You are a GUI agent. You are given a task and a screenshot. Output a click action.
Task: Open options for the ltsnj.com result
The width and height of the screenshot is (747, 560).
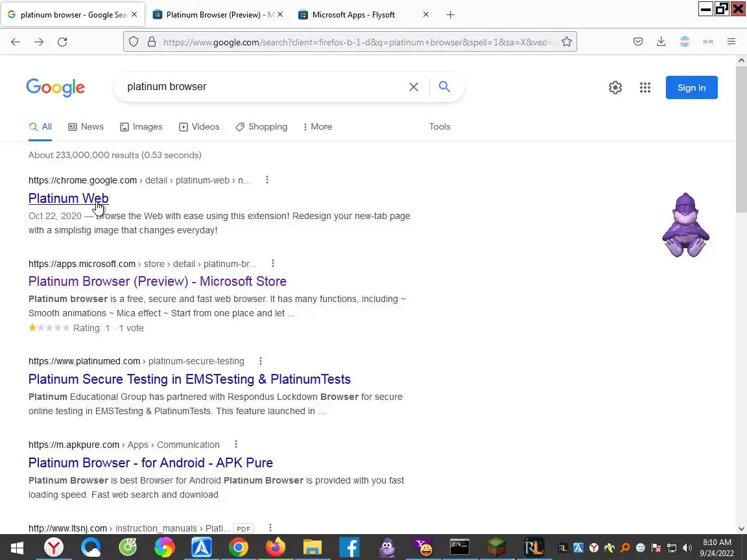(270, 528)
